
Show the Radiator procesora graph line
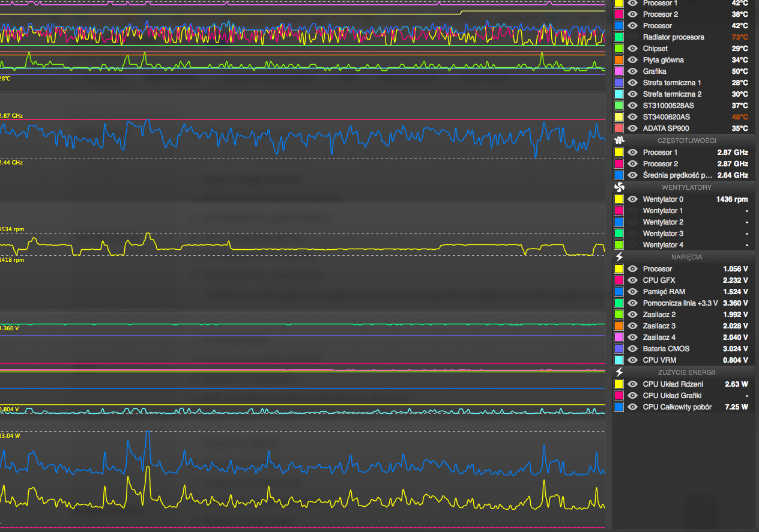[x=632, y=37]
